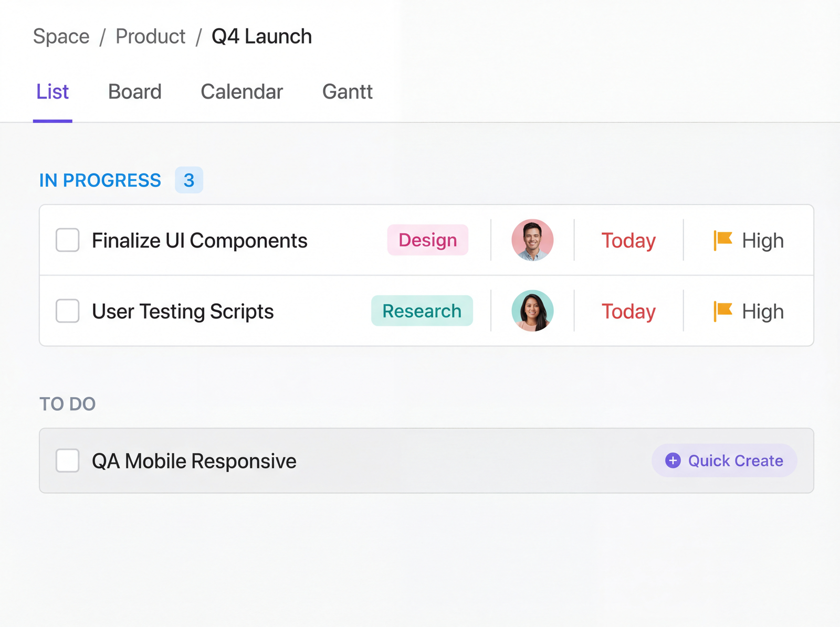Click the pink Design tag
This screenshot has height=627, width=840.
428,240
